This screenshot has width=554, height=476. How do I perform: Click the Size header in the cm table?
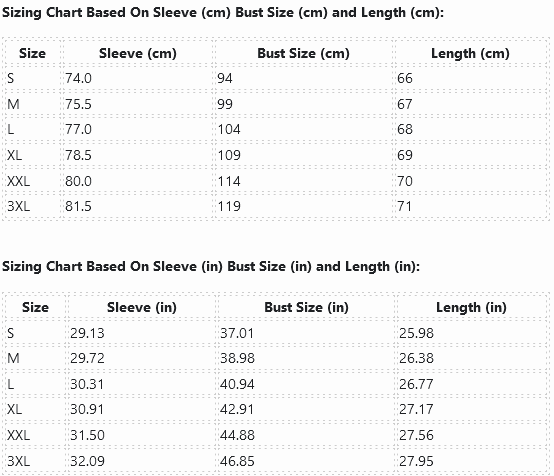tap(32, 53)
